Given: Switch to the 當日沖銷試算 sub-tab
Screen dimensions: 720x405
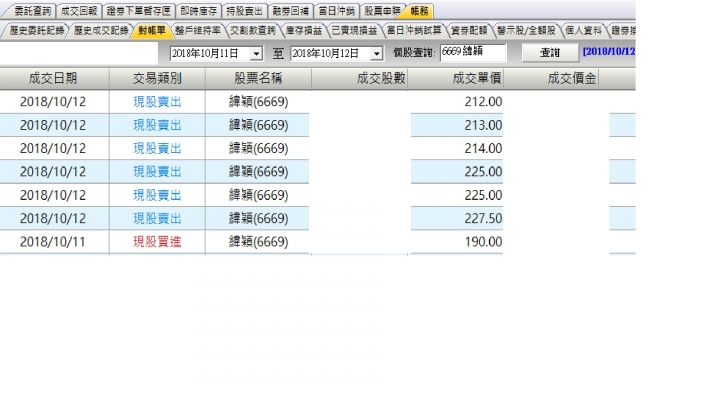Looking at the screenshot, I should [414, 31].
